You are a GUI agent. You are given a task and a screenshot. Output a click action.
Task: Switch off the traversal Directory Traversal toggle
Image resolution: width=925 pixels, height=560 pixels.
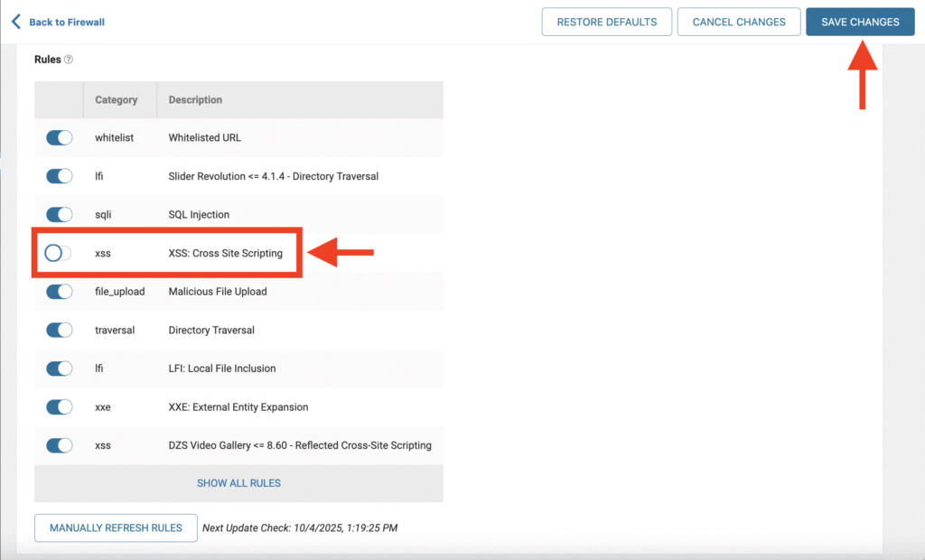[x=60, y=330]
